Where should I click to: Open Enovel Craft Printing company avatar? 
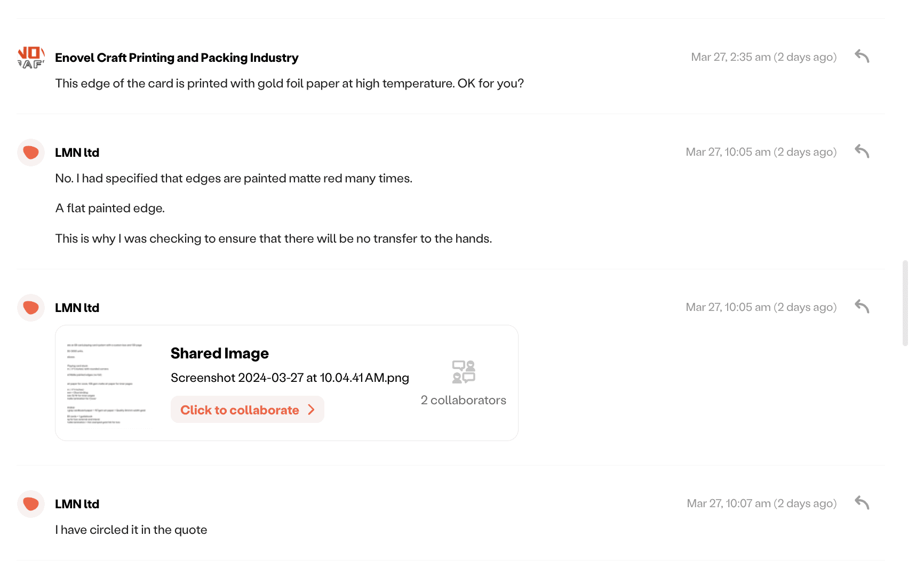click(31, 58)
